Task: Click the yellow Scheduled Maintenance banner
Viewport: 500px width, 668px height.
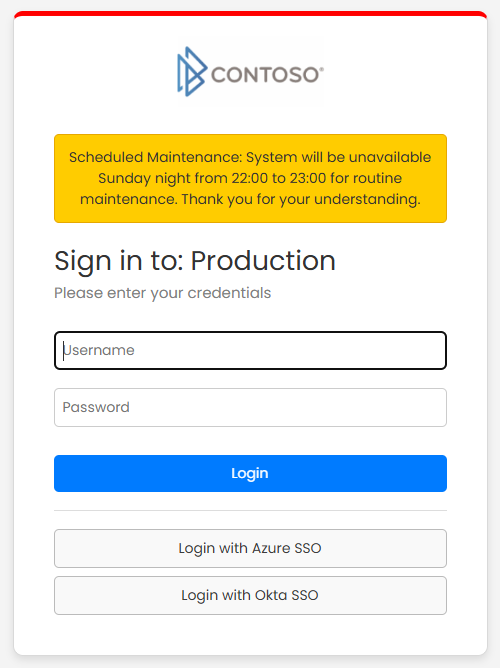Action: (250, 179)
